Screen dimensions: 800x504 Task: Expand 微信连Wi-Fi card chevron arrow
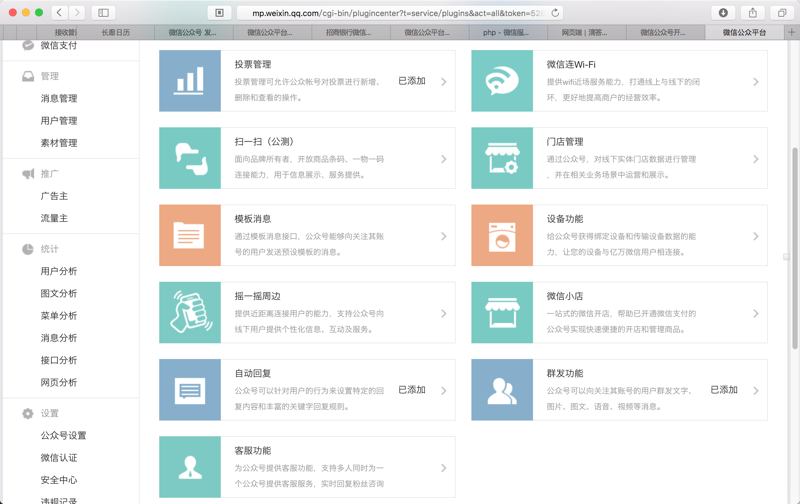[756, 82]
